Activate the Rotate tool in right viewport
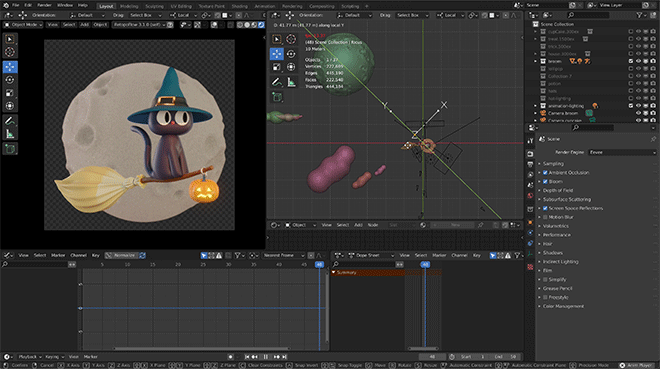The width and height of the screenshot is (660, 369). [291, 53]
